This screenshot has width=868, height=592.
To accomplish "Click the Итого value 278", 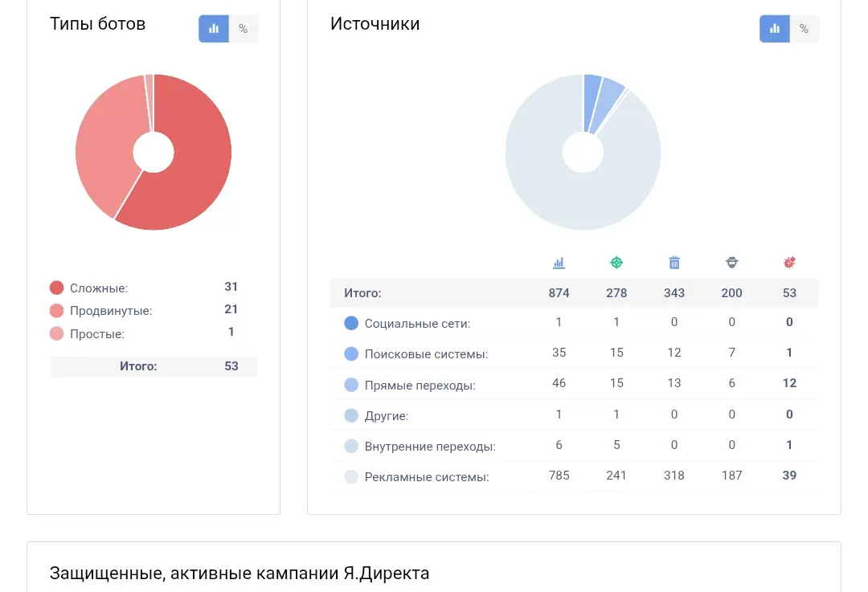I will (x=616, y=293).
